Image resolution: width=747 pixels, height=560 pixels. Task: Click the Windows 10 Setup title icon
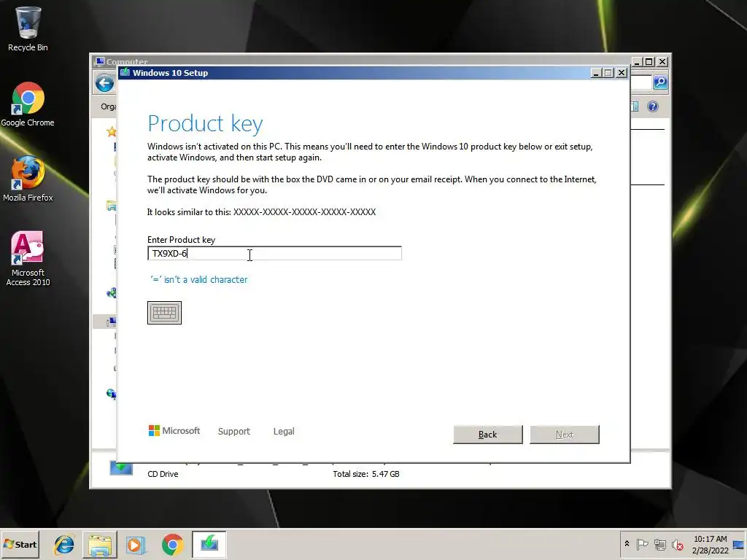coord(125,72)
